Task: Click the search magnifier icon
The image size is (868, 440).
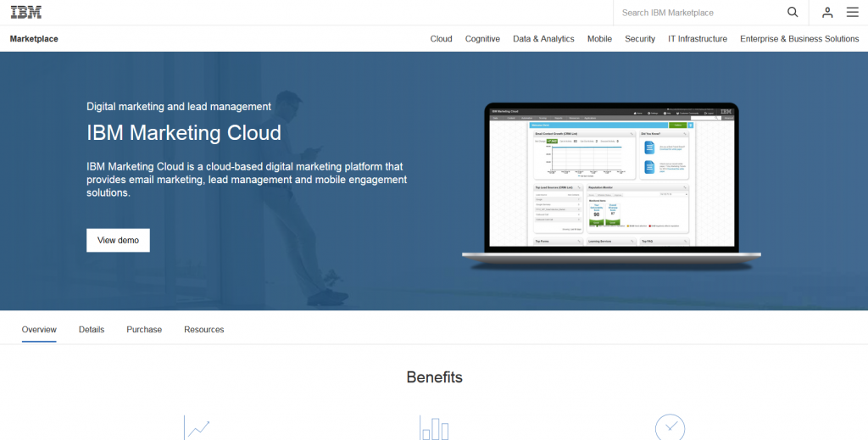Action: point(793,12)
